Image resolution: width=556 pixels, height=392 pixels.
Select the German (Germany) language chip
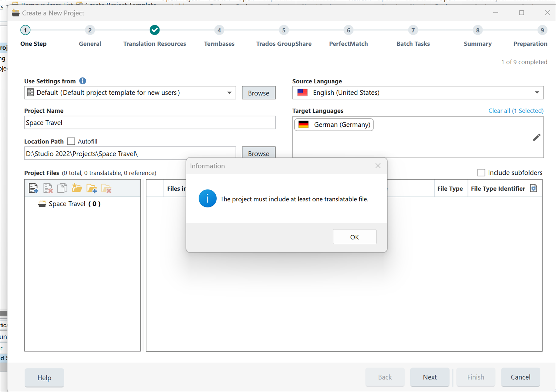(x=334, y=124)
